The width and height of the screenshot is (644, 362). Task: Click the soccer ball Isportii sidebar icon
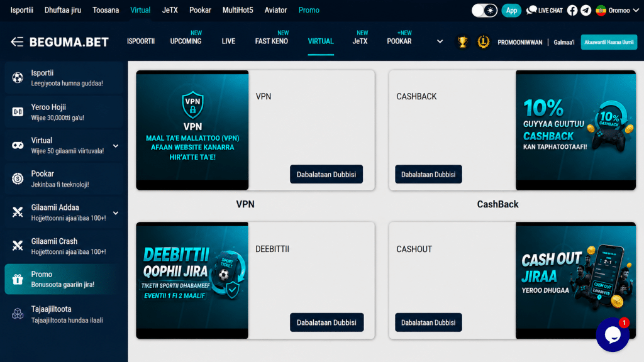click(18, 77)
